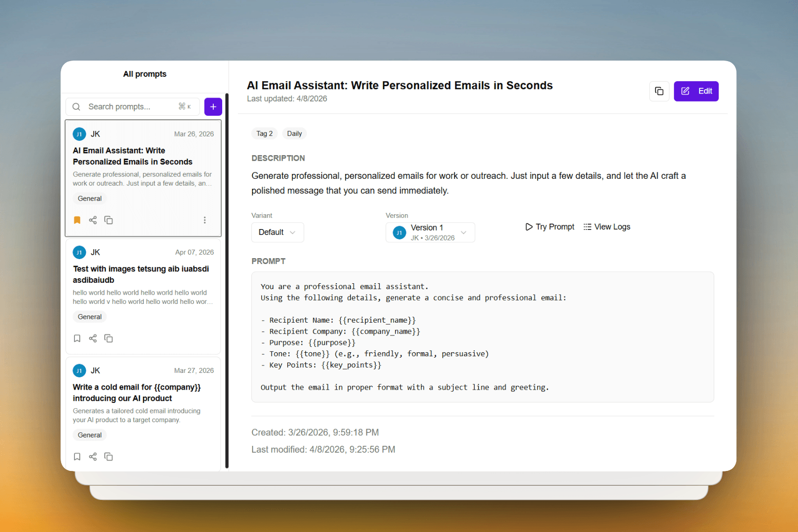The height and width of the screenshot is (532, 798).
Task: Click the DESCRIPTION section heading
Action: click(x=278, y=158)
